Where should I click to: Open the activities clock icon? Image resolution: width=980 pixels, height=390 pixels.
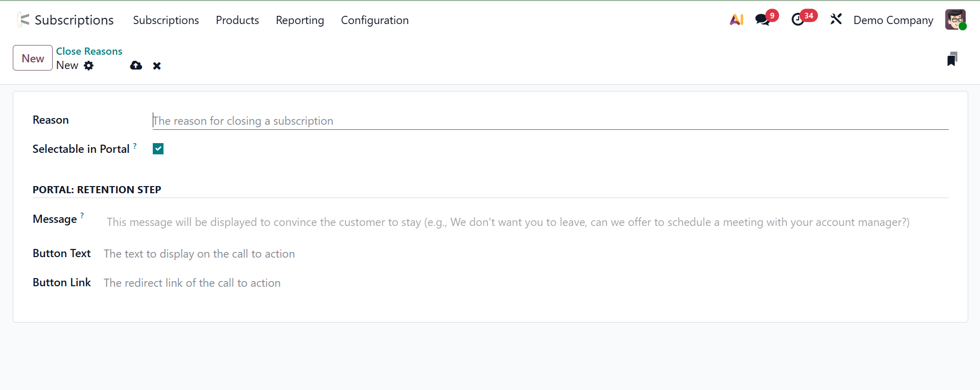[798, 20]
